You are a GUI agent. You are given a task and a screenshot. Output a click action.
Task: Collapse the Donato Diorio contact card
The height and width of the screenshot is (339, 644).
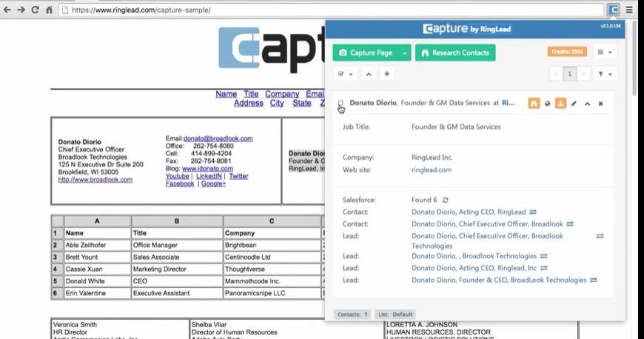point(587,104)
